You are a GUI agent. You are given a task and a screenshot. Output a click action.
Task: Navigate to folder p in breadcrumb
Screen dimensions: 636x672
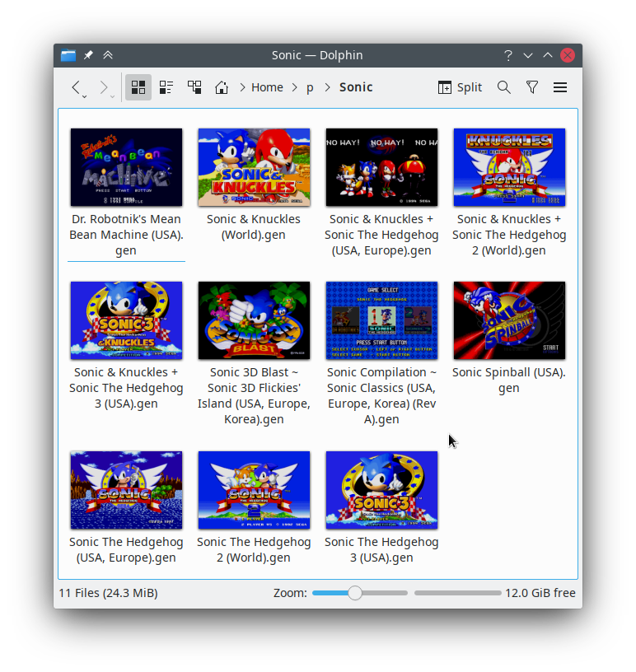tap(310, 87)
